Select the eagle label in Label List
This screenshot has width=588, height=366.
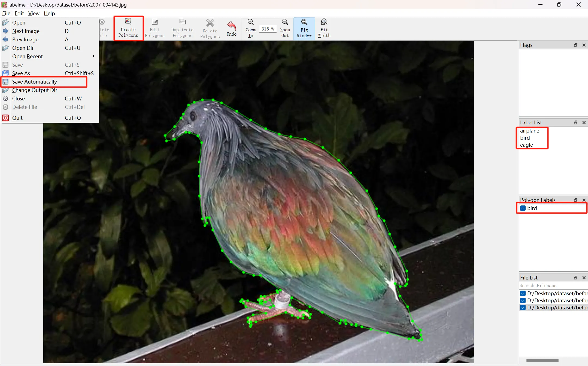point(526,145)
